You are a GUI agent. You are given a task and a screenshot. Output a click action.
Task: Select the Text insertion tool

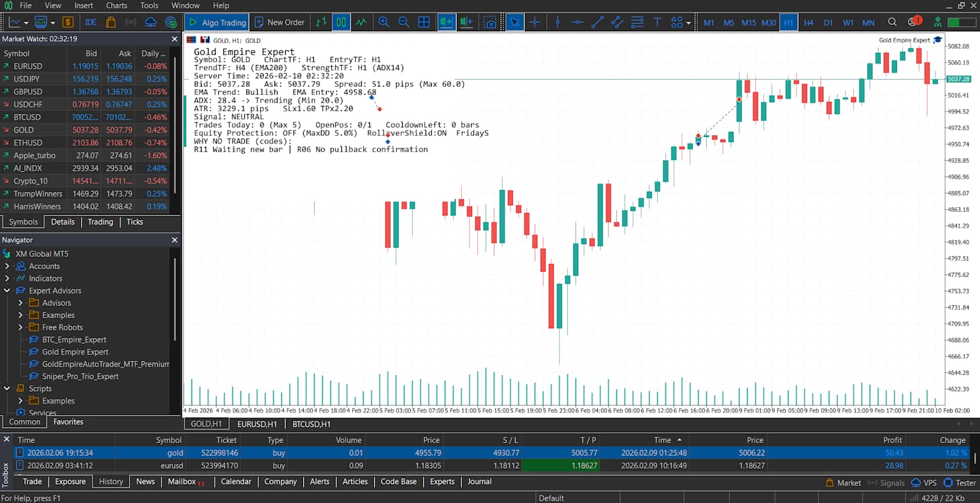pyautogui.click(x=657, y=22)
